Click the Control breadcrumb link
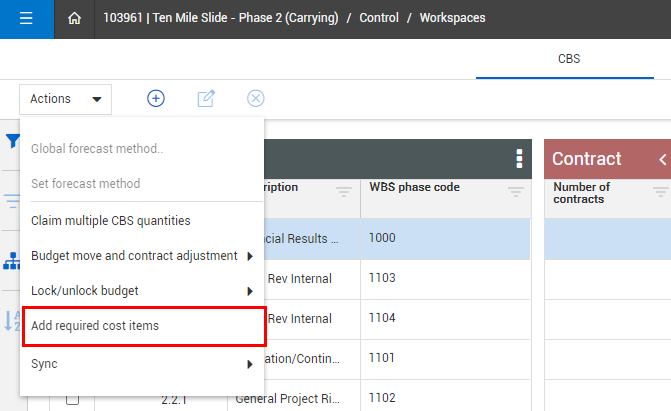 378,19
